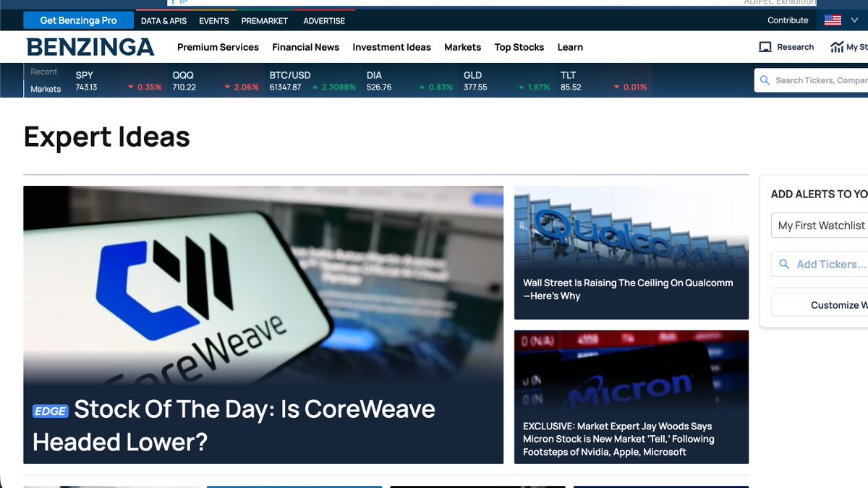Click the Contribute link

tap(788, 20)
